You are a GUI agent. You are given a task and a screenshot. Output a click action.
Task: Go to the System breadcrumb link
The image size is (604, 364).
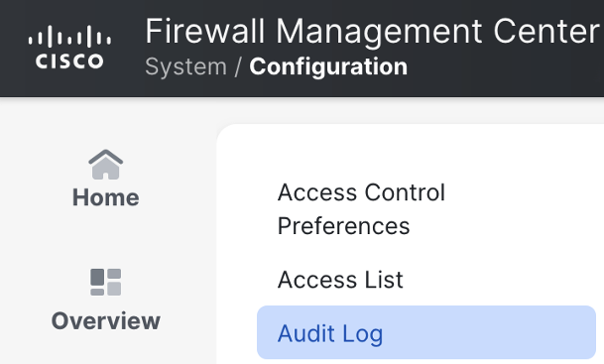pos(185,67)
